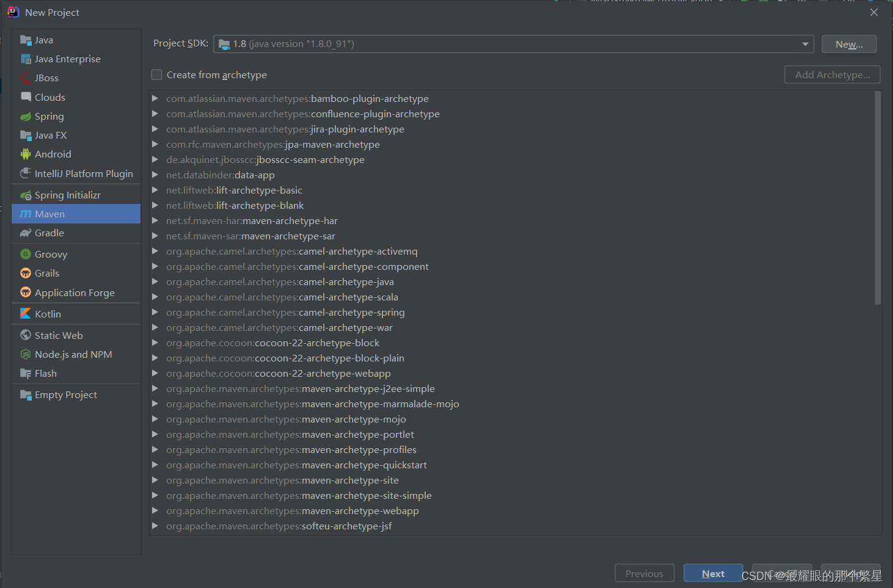
Task: Click the New... SDK button
Action: [849, 44]
